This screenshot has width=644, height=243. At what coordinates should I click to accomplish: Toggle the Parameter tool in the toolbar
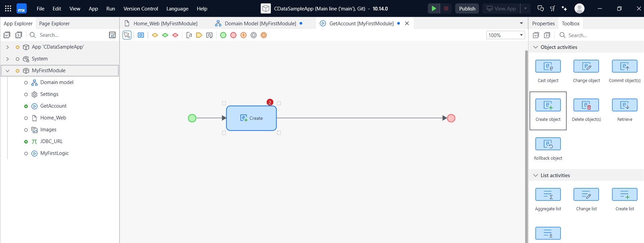click(199, 35)
